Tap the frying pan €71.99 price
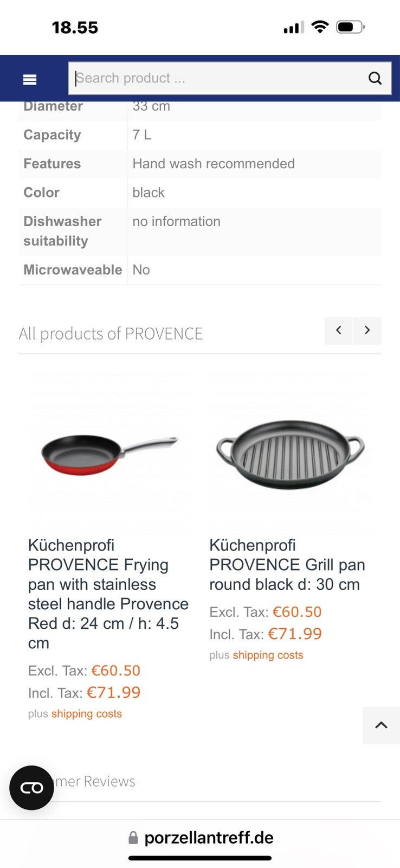Image resolution: width=400 pixels, height=868 pixels. pyautogui.click(x=113, y=693)
